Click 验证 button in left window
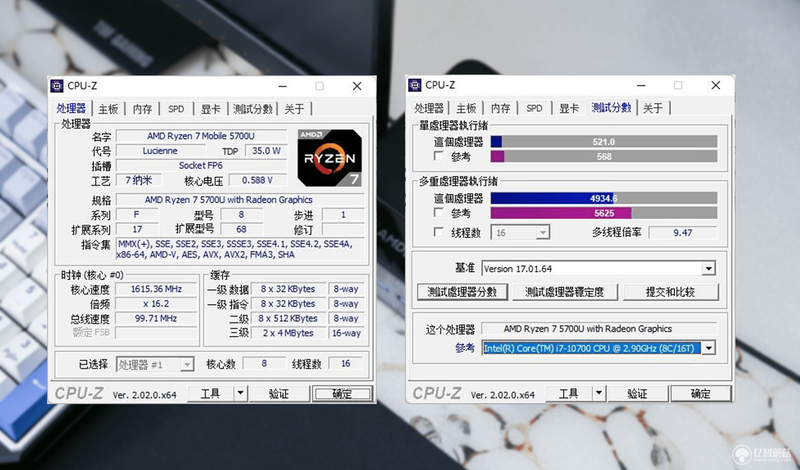 [x=279, y=393]
